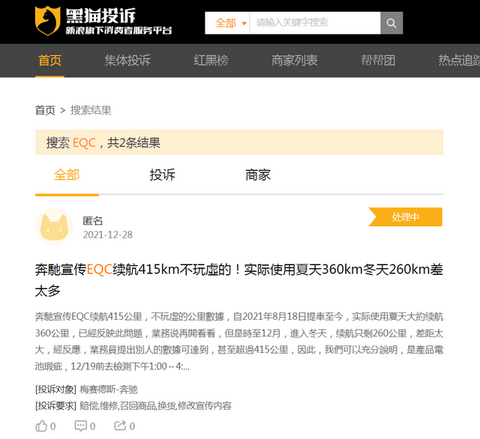Image resolution: width=480 pixels, height=439 pixels.
Task: Click the 黑猫投诉 site title text
Action: click(101, 15)
